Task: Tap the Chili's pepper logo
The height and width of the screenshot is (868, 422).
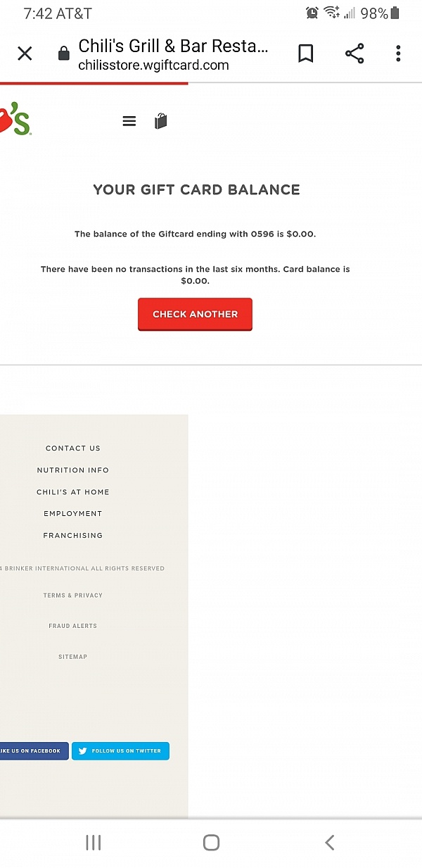Action: click(x=14, y=121)
